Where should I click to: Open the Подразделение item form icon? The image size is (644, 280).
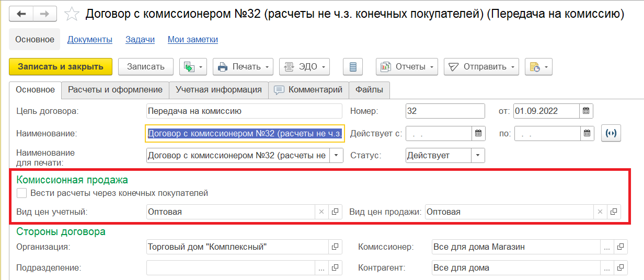(335, 268)
